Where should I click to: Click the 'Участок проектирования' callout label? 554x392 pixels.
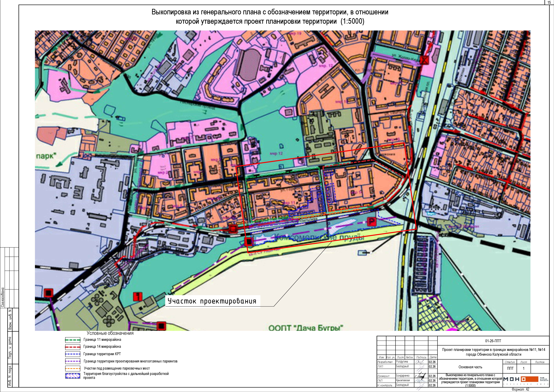coord(212,301)
